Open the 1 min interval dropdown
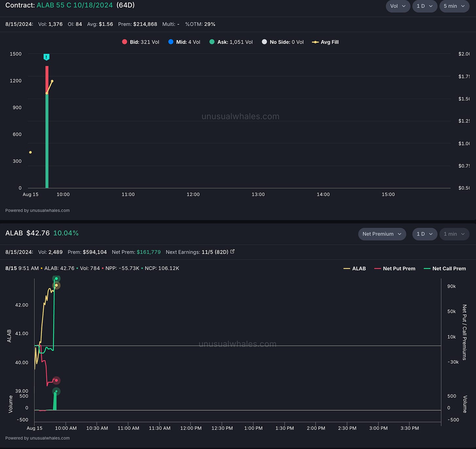This screenshot has height=449, width=476. (x=454, y=234)
